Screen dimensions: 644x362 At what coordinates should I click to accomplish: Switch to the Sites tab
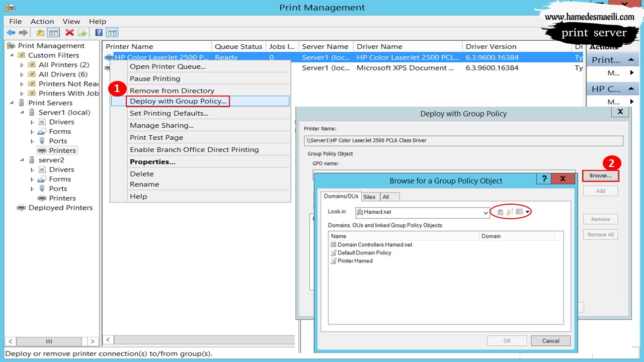(369, 197)
